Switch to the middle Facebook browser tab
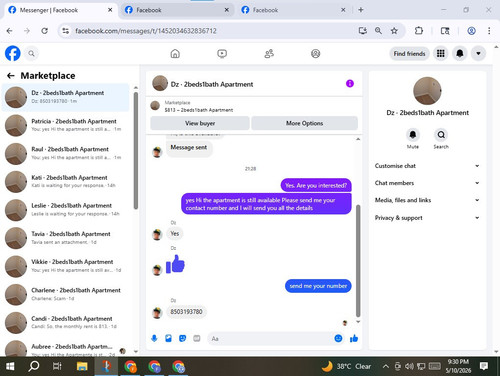This screenshot has height=376, width=500. pos(177,10)
